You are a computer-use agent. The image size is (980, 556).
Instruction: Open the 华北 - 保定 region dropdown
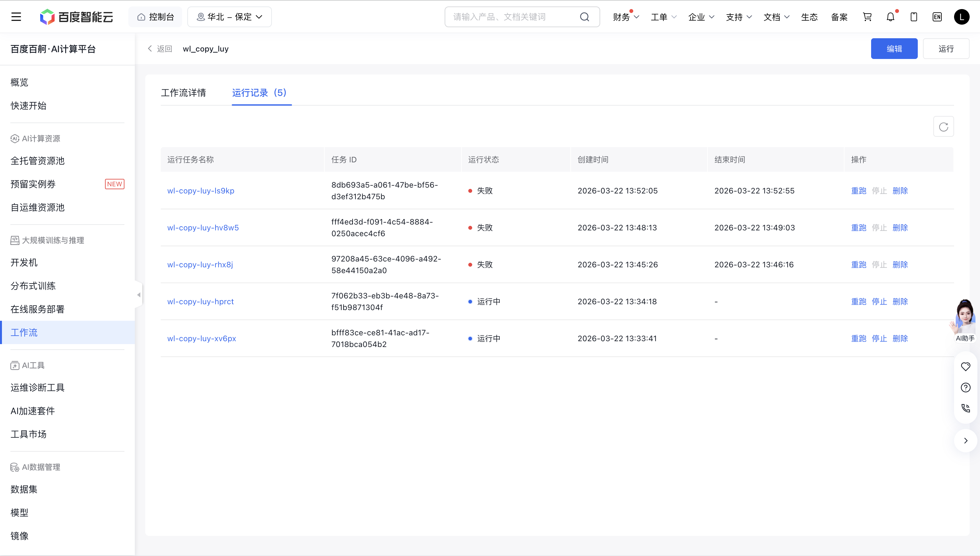pyautogui.click(x=229, y=17)
